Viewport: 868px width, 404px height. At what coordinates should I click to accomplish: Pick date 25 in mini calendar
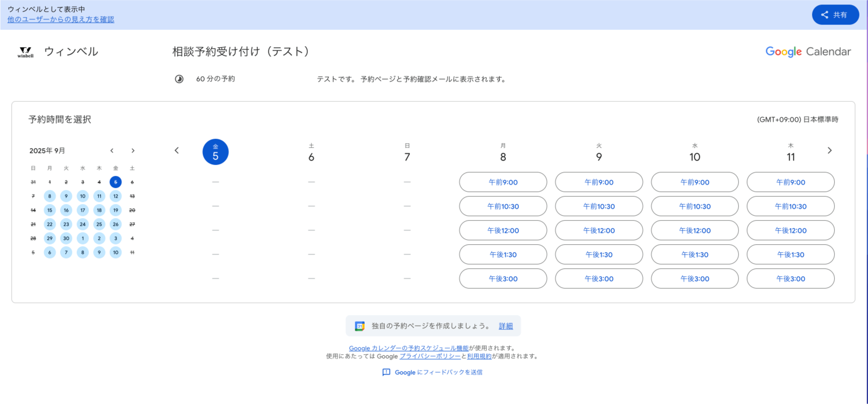tap(99, 224)
